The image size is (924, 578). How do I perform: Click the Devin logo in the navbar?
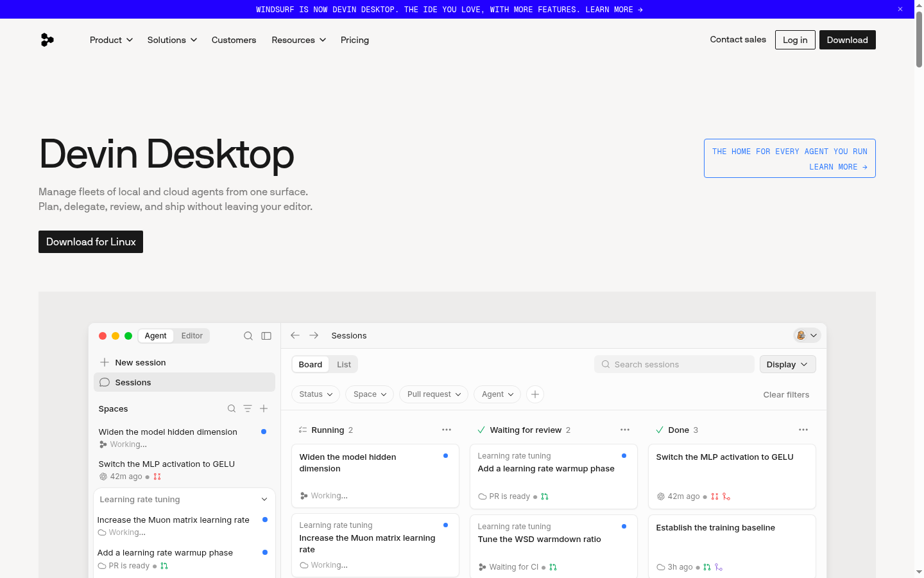[x=47, y=40]
